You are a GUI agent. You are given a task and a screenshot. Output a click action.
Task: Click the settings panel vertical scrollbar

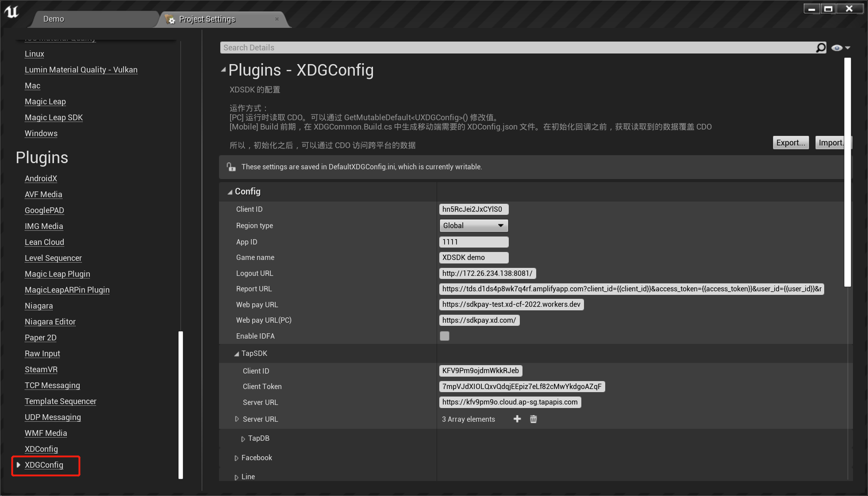(x=848, y=172)
